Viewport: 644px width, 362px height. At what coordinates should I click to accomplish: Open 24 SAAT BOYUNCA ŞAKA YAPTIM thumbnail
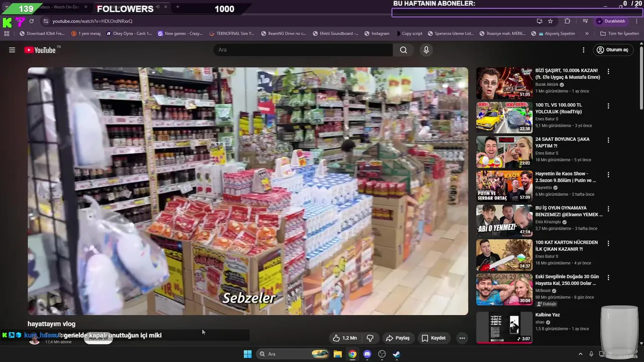(x=504, y=152)
